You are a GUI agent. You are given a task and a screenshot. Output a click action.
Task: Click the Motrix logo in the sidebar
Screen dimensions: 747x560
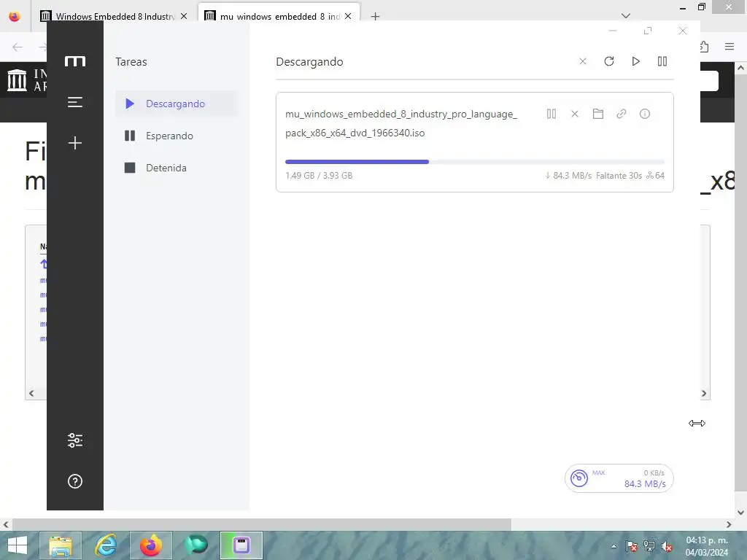(75, 61)
